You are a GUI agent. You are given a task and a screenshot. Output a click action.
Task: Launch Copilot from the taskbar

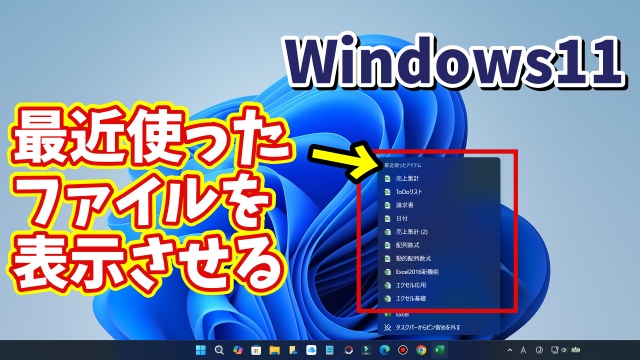pyautogui.click(x=238, y=350)
